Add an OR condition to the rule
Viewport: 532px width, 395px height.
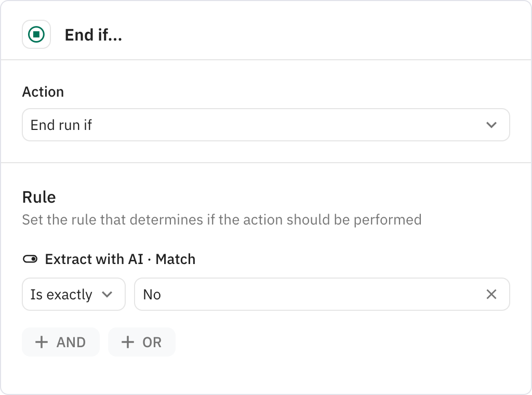[141, 342]
